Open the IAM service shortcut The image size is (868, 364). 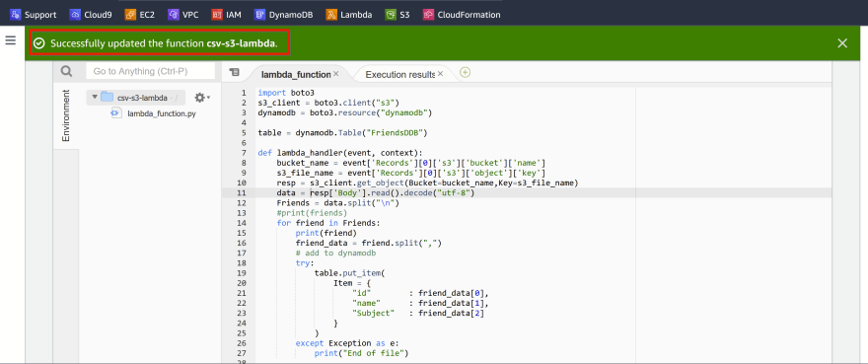pos(227,15)
